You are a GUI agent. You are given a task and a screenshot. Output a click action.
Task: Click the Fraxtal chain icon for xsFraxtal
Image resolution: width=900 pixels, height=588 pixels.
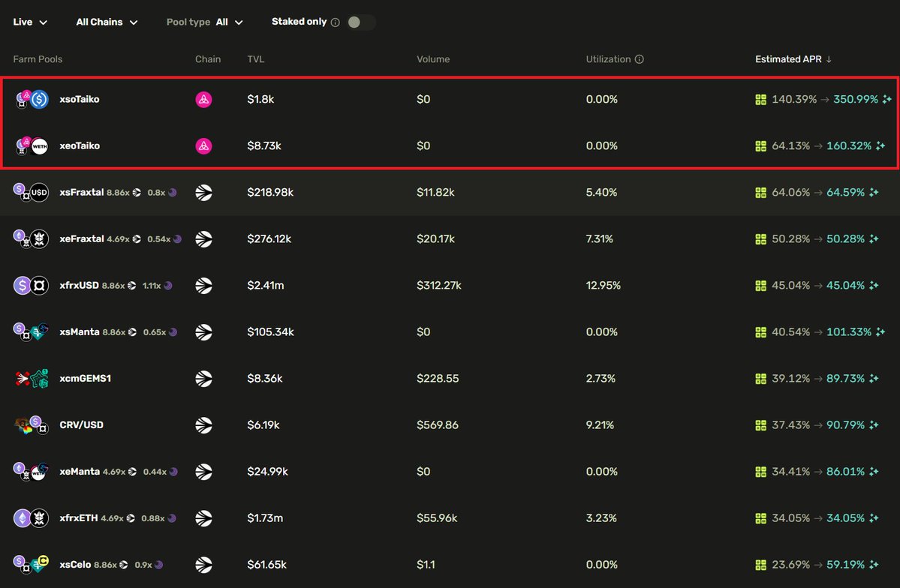(x=203, y=192)
